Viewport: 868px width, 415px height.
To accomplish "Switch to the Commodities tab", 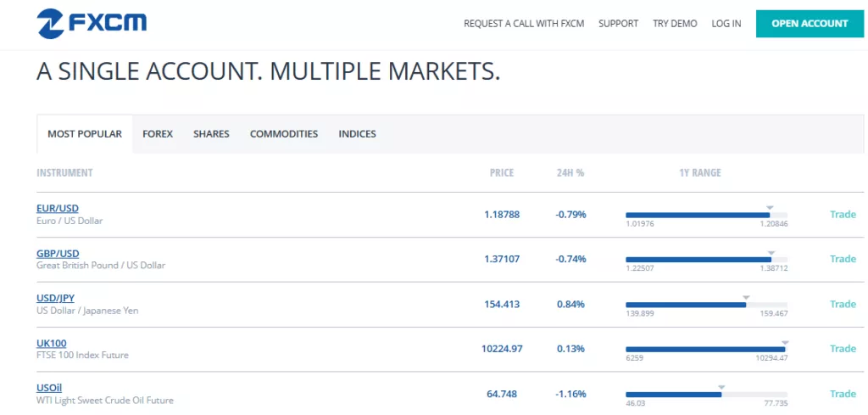I will pyautogui.click(x=284, y=134).
